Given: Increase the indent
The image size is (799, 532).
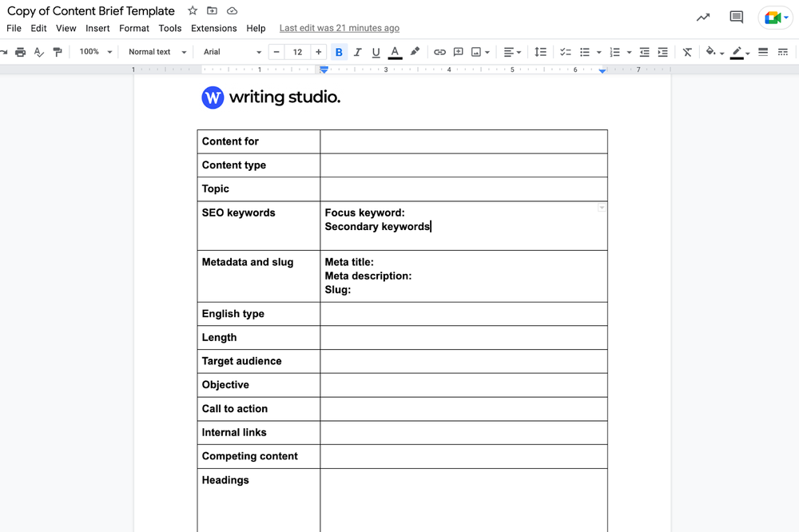Looking at the screenshot, I should pos(662,51).
